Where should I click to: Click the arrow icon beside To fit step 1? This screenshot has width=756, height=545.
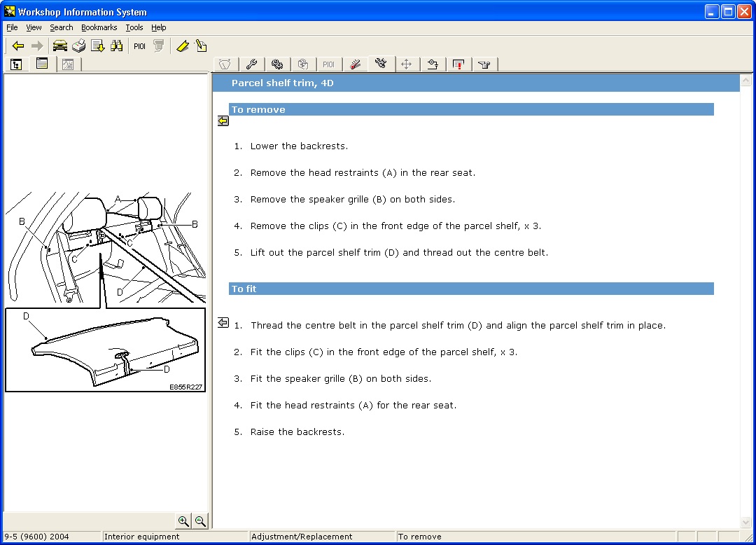coord(223,323)
